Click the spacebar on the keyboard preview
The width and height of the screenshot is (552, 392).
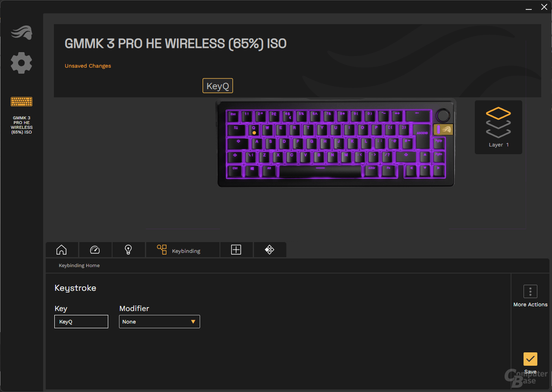pos(320,171)
